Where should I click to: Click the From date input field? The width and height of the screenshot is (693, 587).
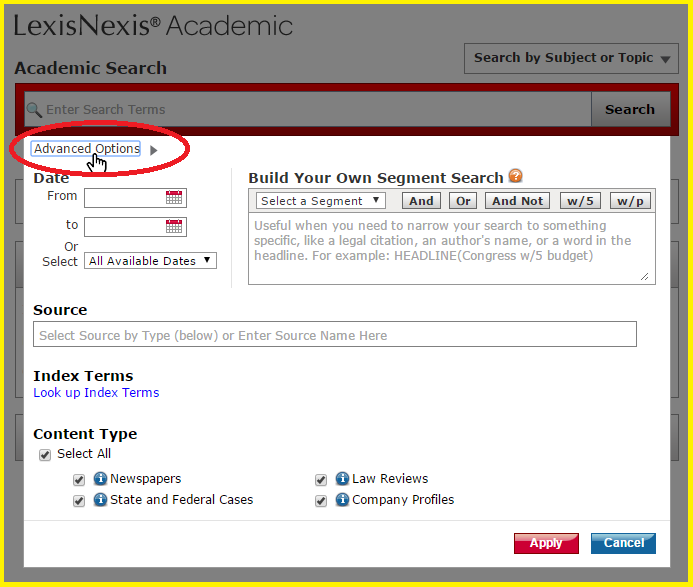click(135, 198)
